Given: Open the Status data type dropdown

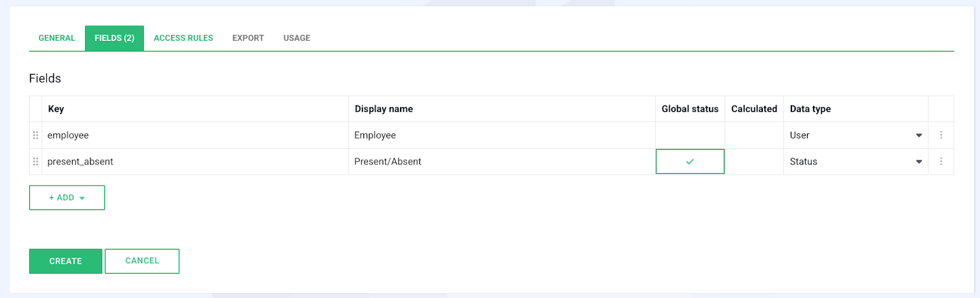Looking at the screenshot, I should coord(856,161).
